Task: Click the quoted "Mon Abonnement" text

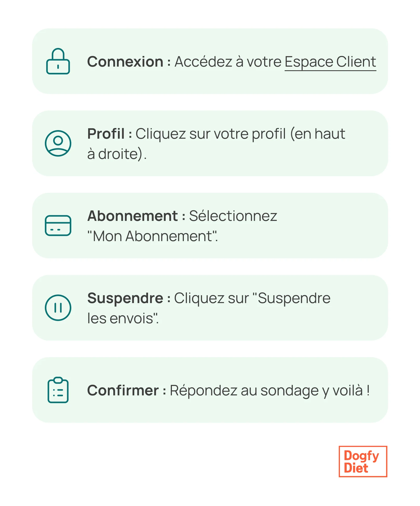Action: click(152, 236)
